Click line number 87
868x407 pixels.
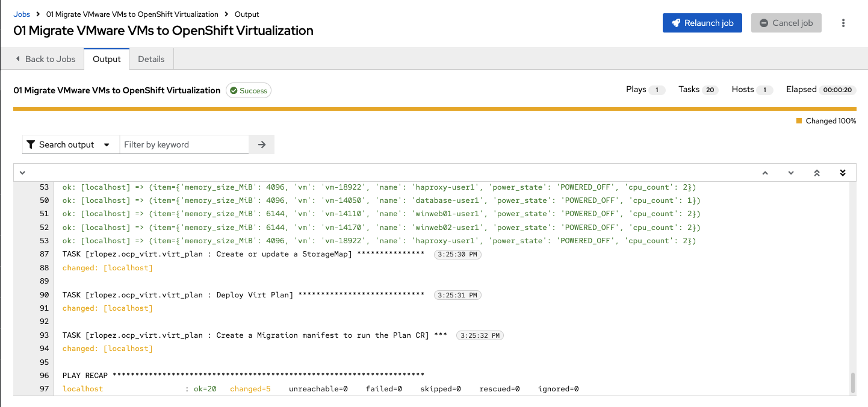[44, 254]
